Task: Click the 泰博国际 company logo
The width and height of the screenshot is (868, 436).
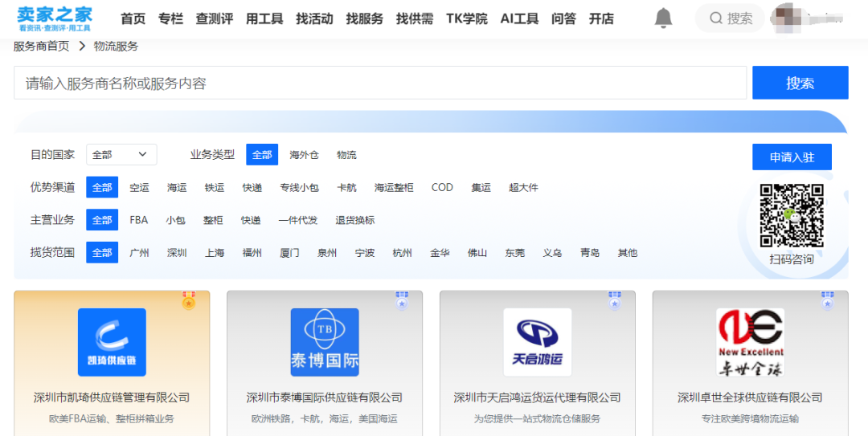Action: 324,342
